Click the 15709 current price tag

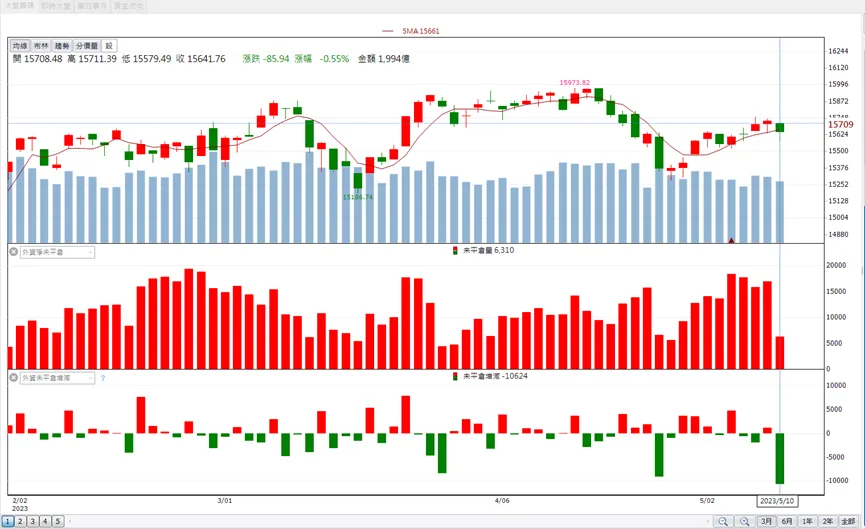[x=841, y=125]
